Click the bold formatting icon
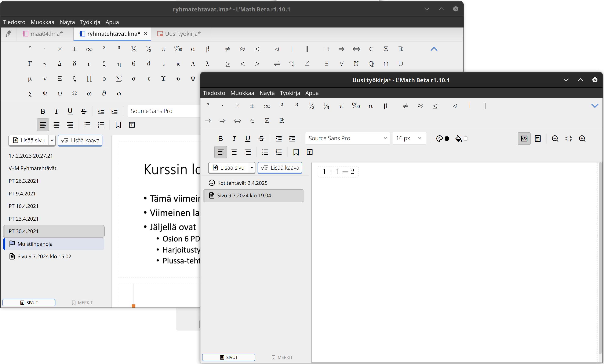 coord(221,138)
